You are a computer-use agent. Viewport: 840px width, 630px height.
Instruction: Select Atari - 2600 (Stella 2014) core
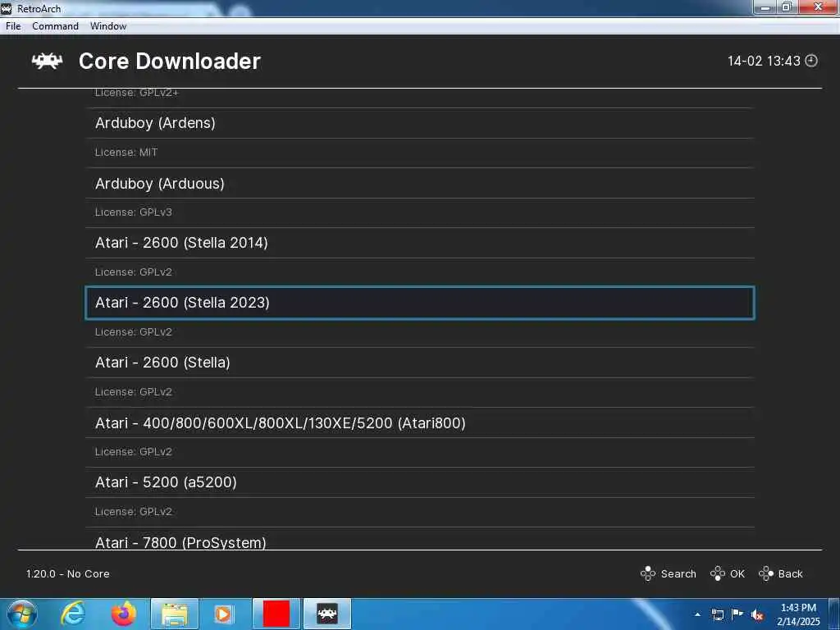[420, 243]
